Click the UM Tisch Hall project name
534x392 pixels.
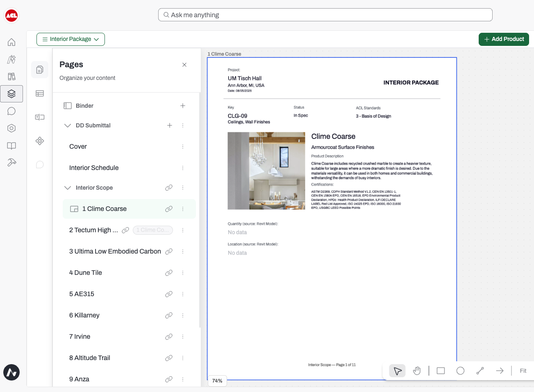pyautogui.click(x=245, y=78)
